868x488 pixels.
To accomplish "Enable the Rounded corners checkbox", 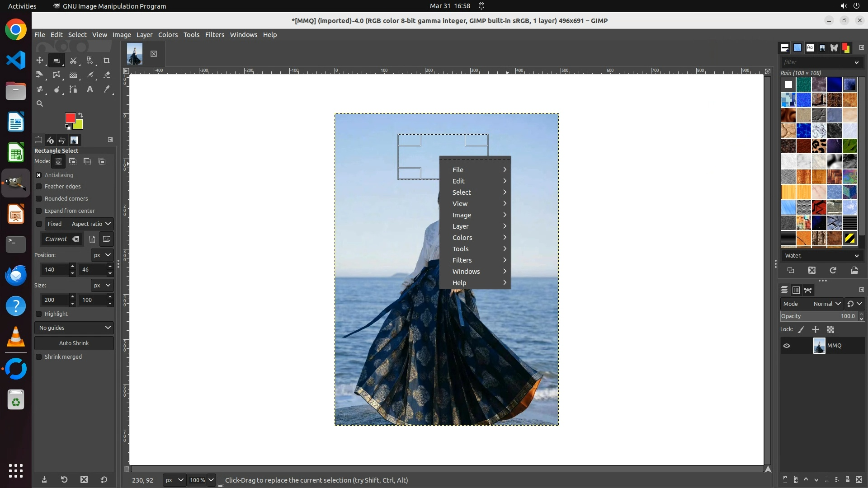I will click(39, 199).
